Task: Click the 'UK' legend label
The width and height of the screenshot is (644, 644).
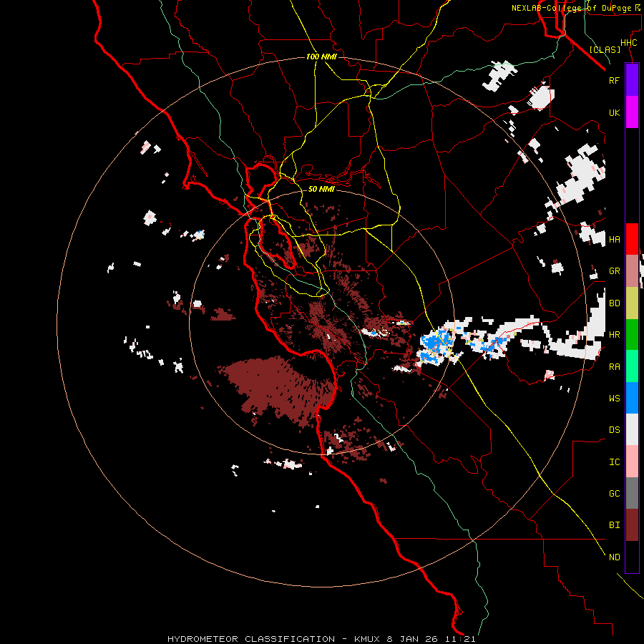Action: coord(615,113)
